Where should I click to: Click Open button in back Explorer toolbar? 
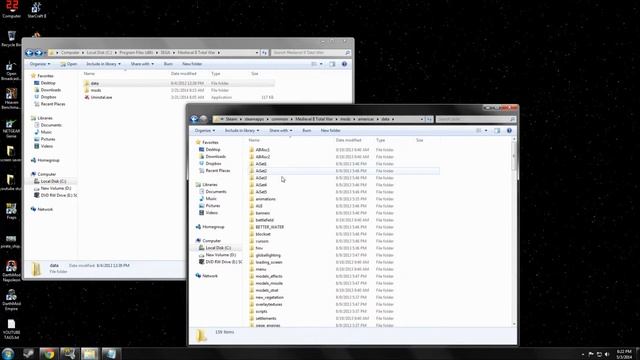click(x=69, y=64)
